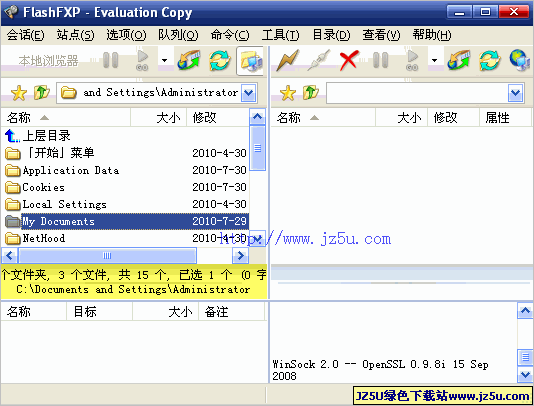
Task: Click the left pane Go transfer button
Action: (142, 60)
